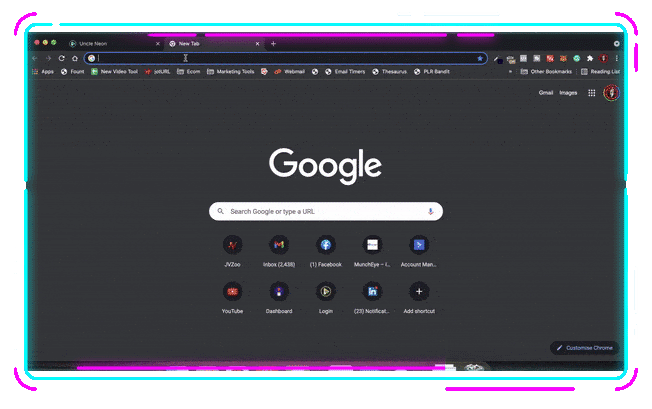This screenshot has width=652, height=409.
Task: Click the Google search box
Action: (x=326, y=211)
